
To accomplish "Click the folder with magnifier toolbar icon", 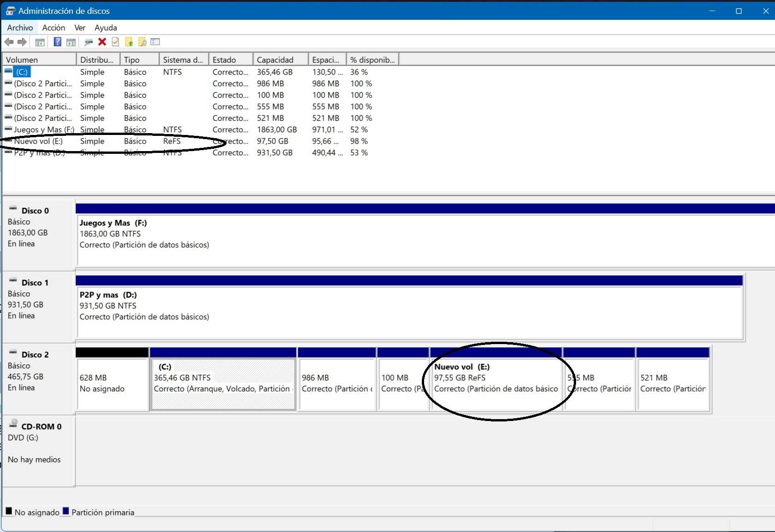I will point(143,42).
